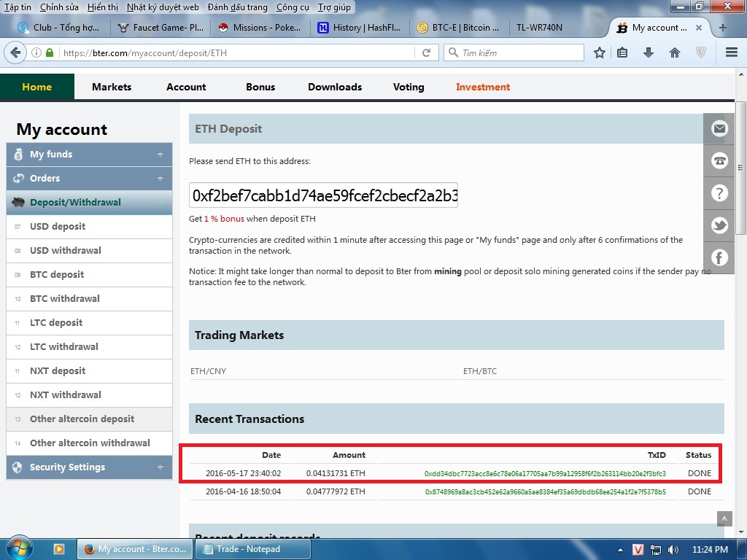747x560 pixels.
Task: Click the telephone contact icon
Action: 719,160
